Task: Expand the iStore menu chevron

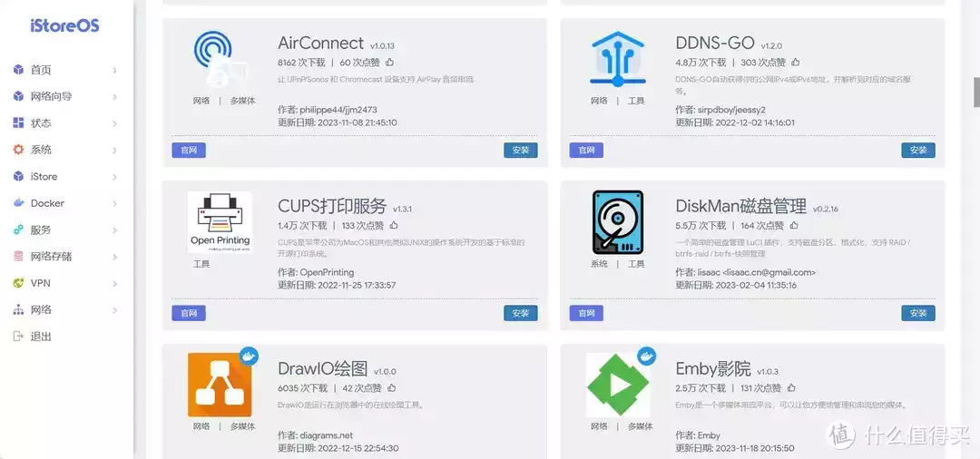Action: coord(115,177)
